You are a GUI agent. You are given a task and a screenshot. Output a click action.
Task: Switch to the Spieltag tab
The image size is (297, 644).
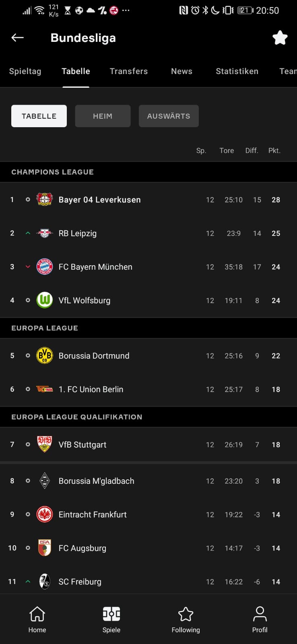click(25, 71)
